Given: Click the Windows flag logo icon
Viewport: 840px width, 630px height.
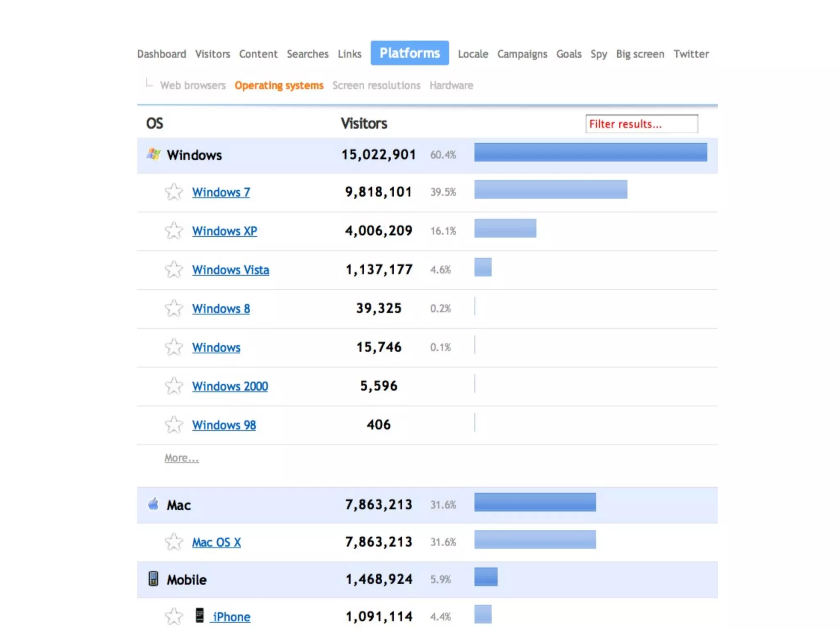Looking at the screenshot, I should click(x=153, y=155).
